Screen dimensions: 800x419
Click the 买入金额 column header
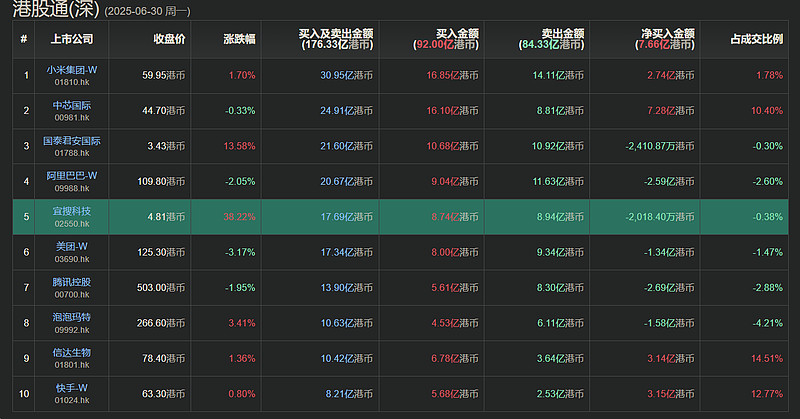coord(457,34)
